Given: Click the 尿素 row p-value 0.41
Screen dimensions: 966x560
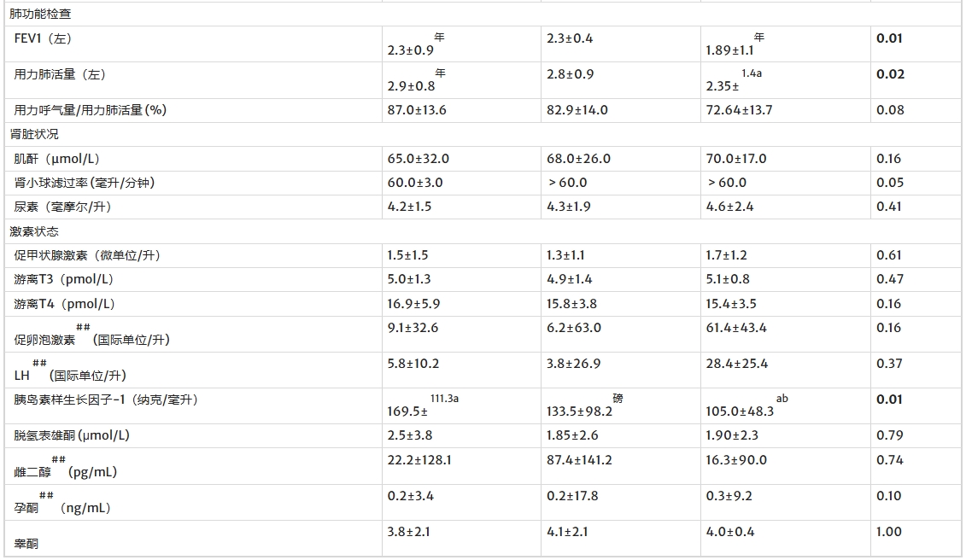Looking at the screenshot, I should [888, 207].
